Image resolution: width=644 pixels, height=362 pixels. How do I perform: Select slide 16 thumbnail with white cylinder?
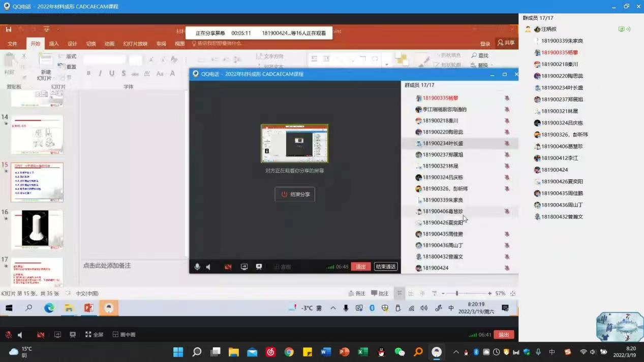(x=36, y=229)
